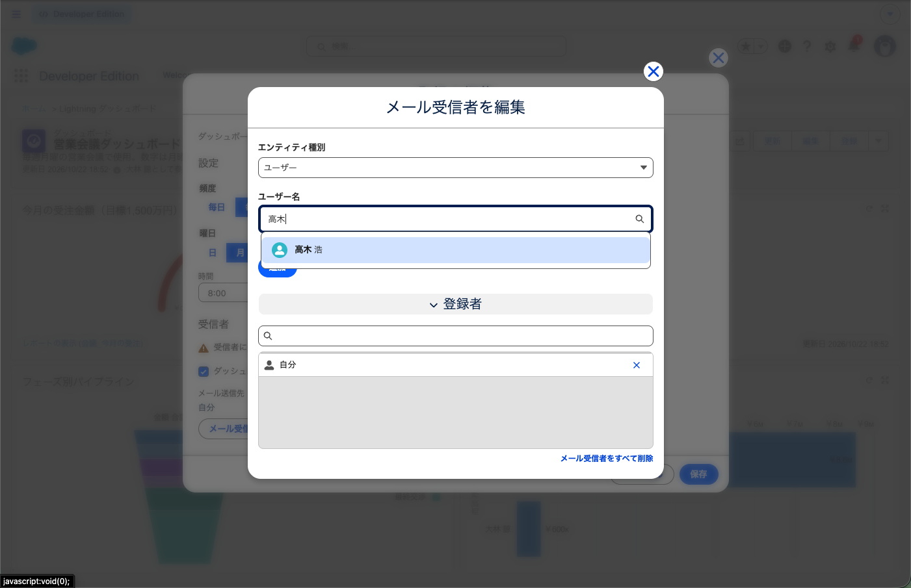Screen dimensions: 911x588
Task: Select 毎日 frequency option
Action: click(x=217, y=207)
